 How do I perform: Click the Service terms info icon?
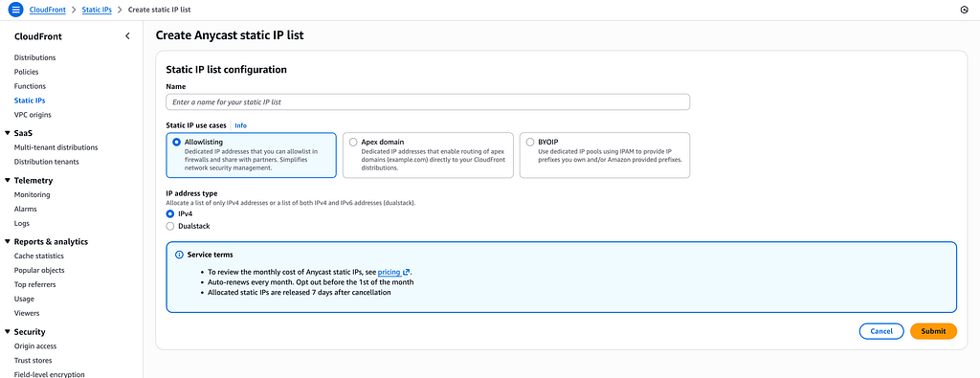click(179, 255)
